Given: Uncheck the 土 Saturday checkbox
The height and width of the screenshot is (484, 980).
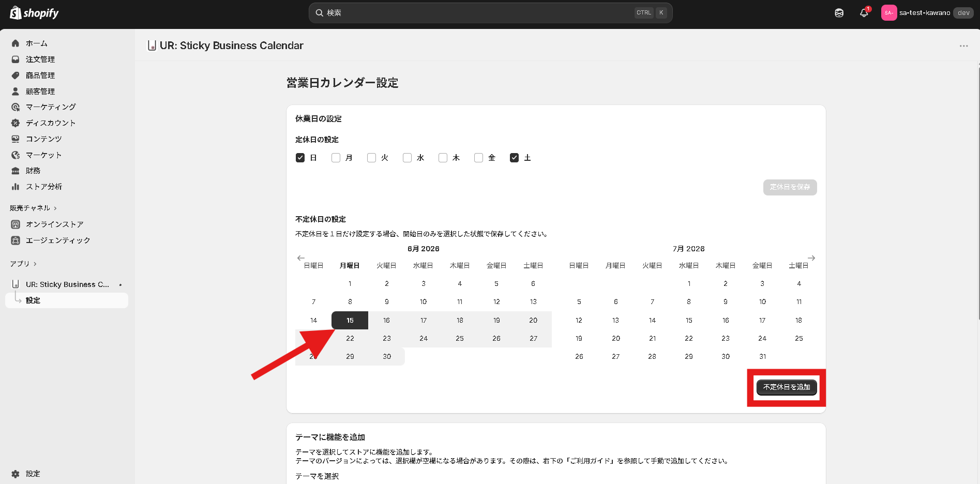Looking at the screenshot, I should point(514,158).
